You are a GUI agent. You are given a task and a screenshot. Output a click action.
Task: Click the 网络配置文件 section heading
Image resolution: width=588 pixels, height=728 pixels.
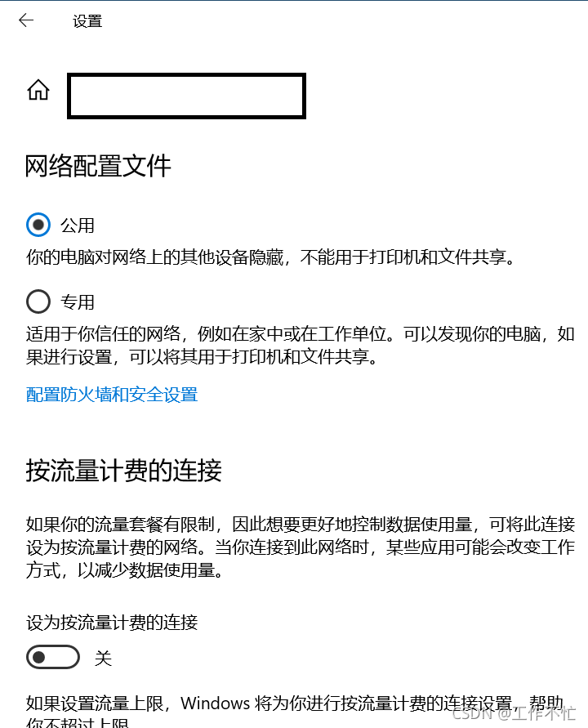[98, 166]
